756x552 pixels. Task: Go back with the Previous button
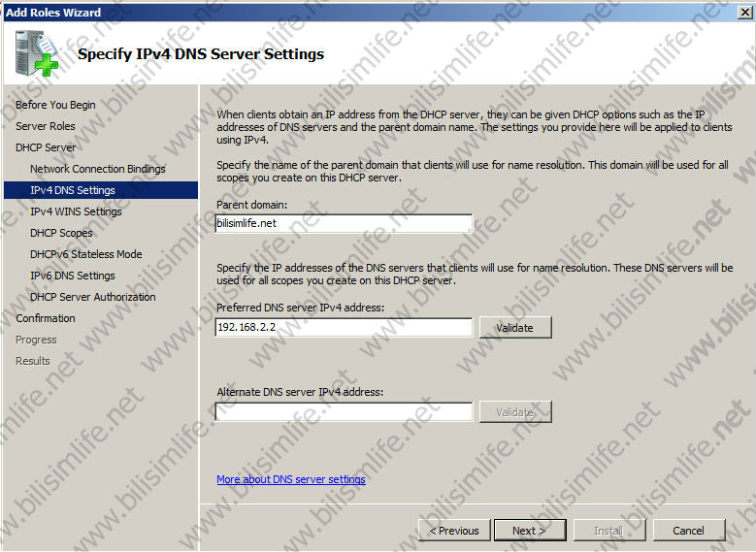pos(454,531)
